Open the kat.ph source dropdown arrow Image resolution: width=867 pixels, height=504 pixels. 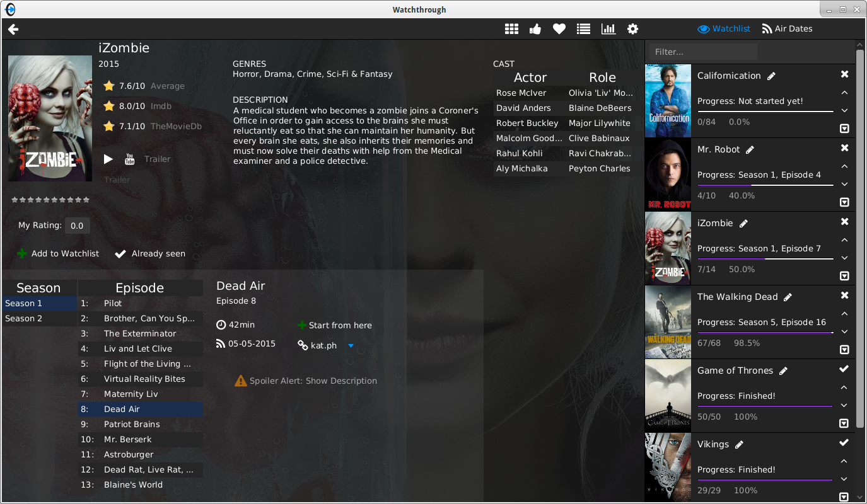351,346
